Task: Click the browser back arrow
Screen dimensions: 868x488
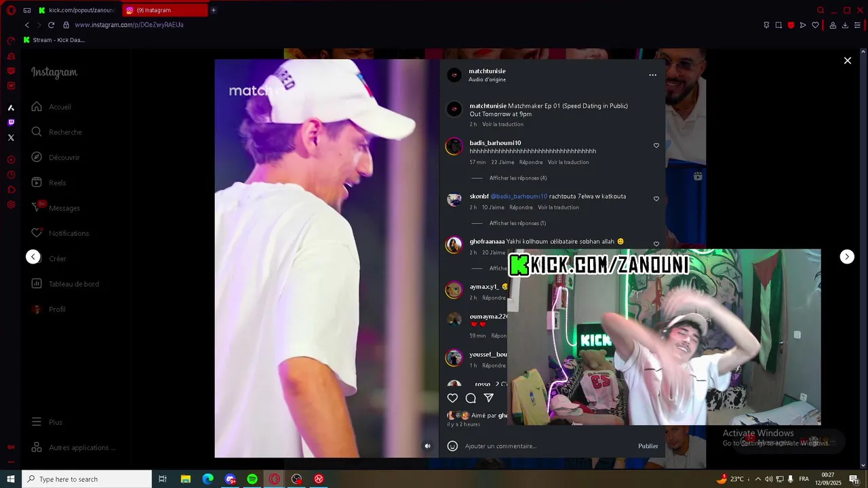Action: (x=27, y=25)
